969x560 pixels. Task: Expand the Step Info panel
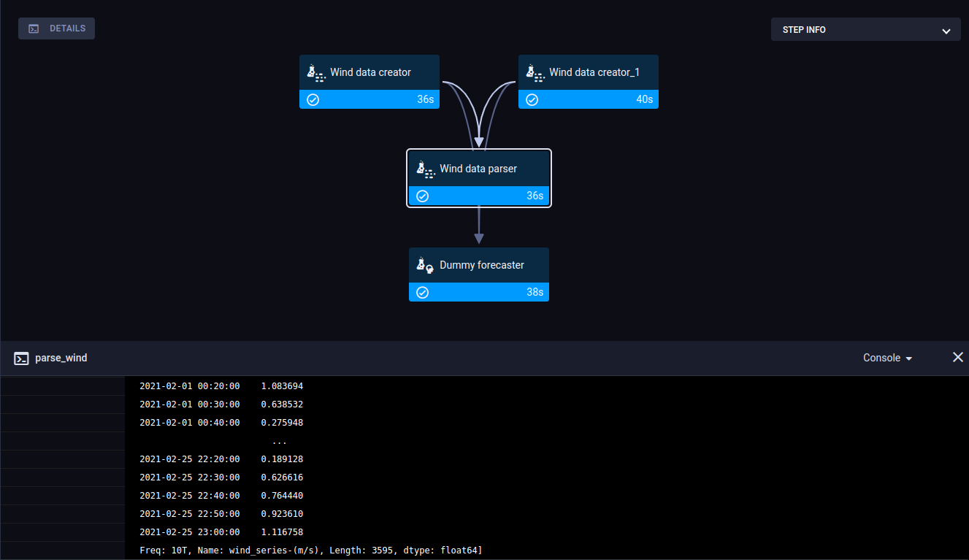pos(865,30)
